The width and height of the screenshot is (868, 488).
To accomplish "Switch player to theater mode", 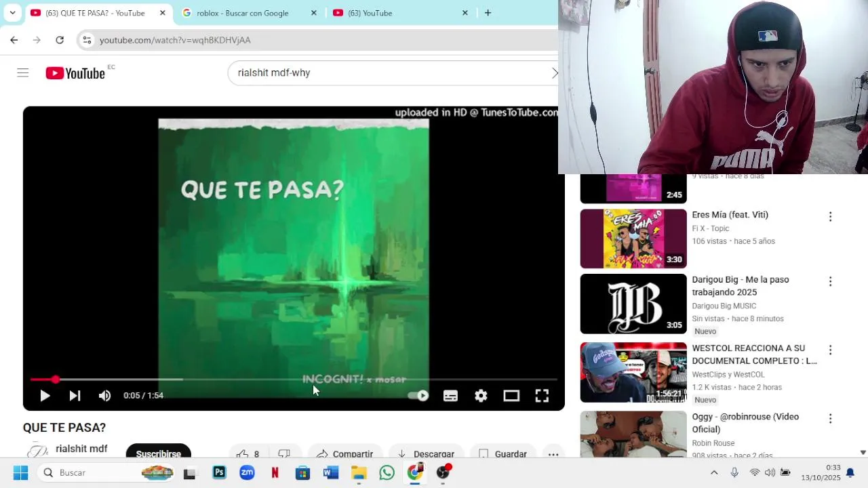I will tap(511, 396).
